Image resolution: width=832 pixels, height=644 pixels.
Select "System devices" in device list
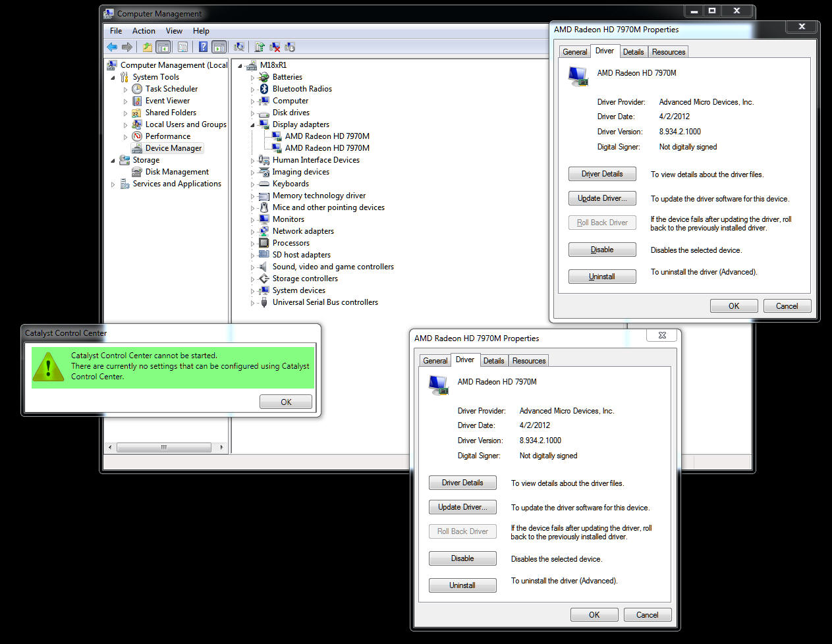coord(299,290)
